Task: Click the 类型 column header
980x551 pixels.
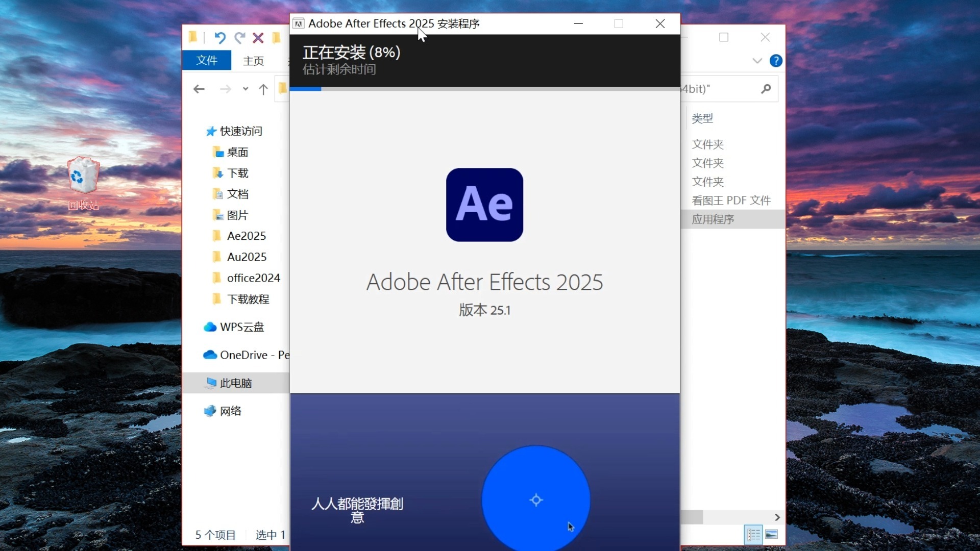Action: [702, 118]
